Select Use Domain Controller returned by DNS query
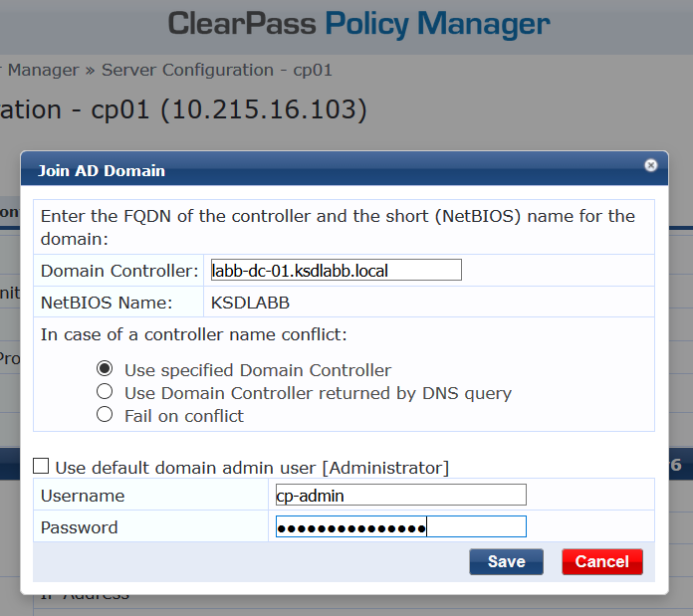 (105, 391)
